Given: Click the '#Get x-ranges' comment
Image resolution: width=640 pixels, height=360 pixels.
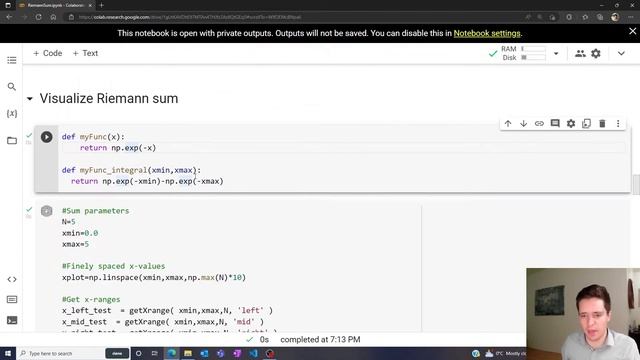Looking at the screenshot, I should [x=91, y=300].
